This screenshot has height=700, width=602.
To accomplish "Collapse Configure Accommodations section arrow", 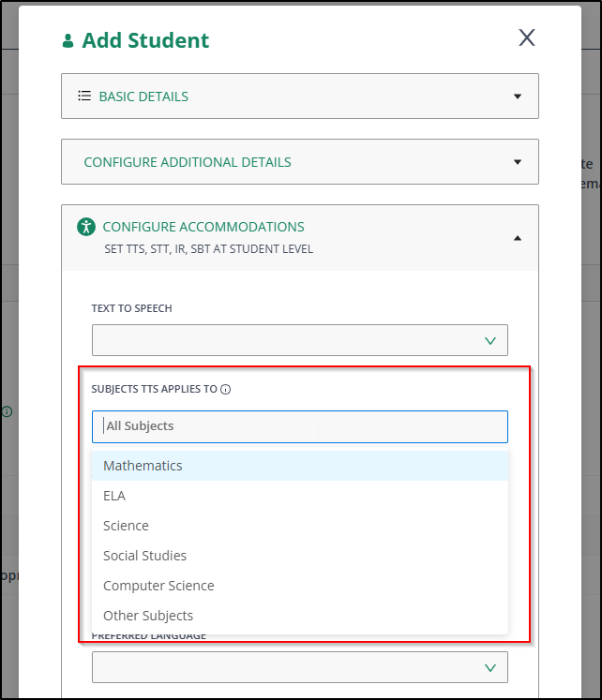I will (518, 238).
